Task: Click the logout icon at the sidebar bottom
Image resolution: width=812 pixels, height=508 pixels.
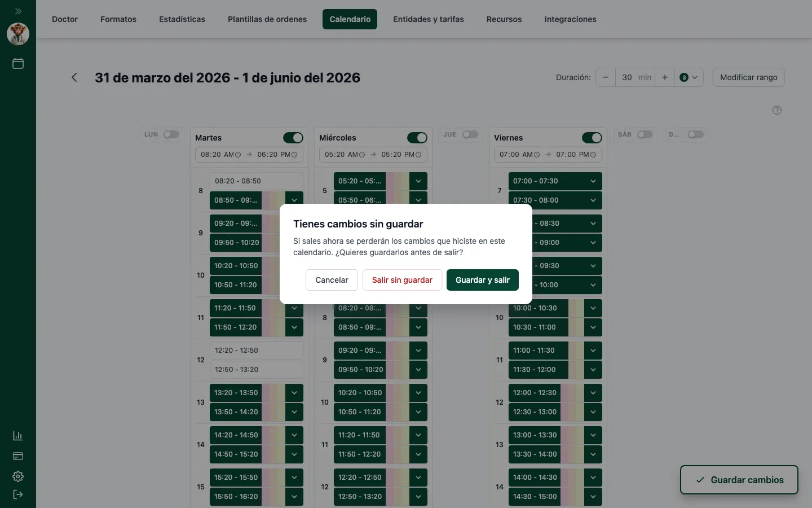Action: pyautogui.click(x=18, y=494)
